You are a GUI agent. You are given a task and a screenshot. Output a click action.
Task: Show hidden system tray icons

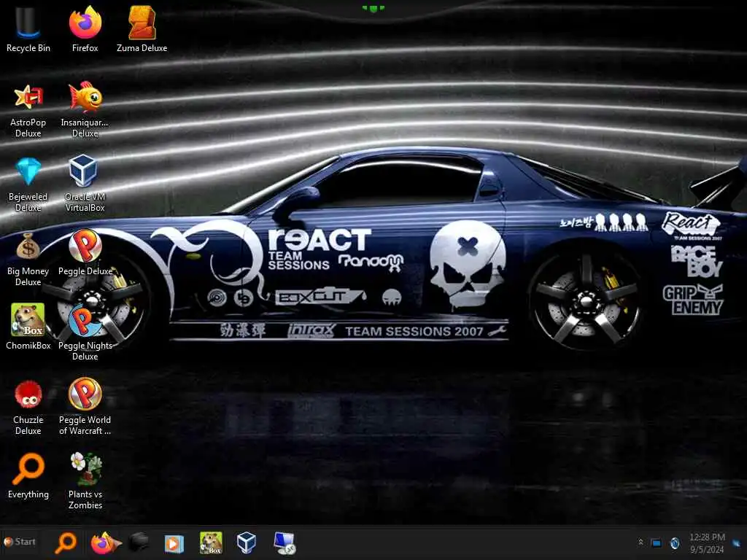pos(640,542)
